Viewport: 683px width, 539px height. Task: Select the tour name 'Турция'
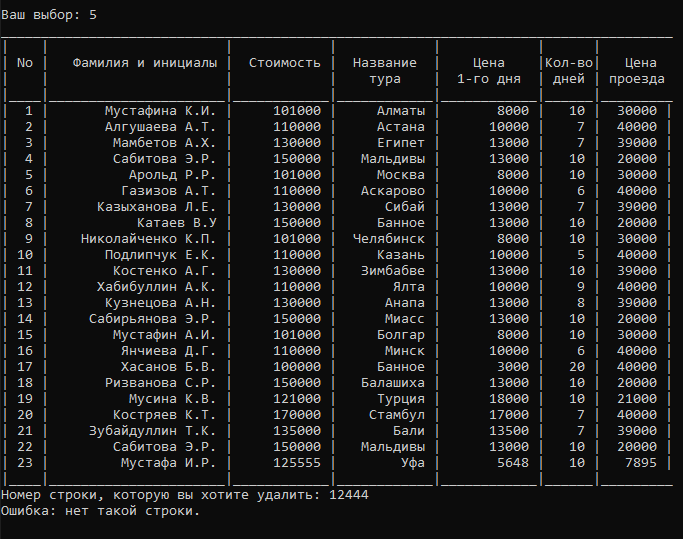click(x=401, y=399)
